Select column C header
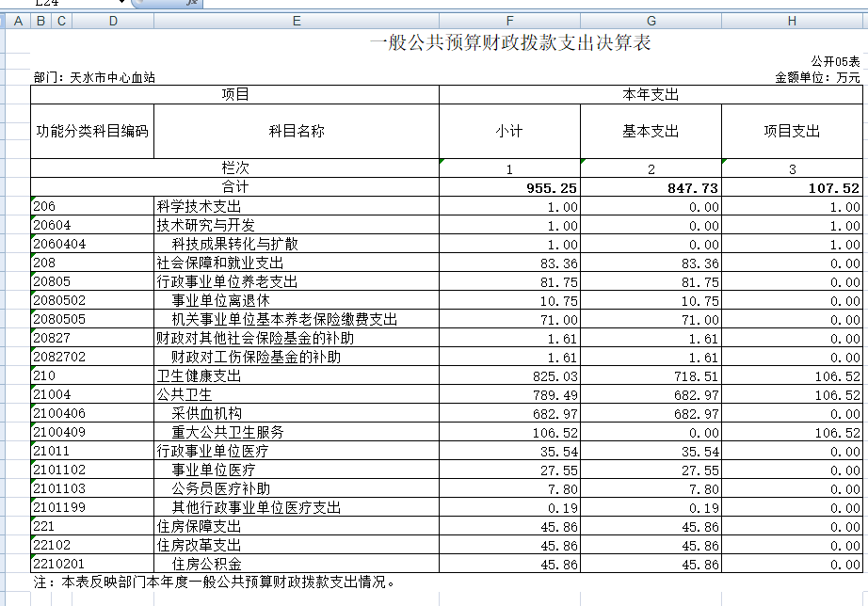Viewport: 868px width, 606px height. click(61, 21)
